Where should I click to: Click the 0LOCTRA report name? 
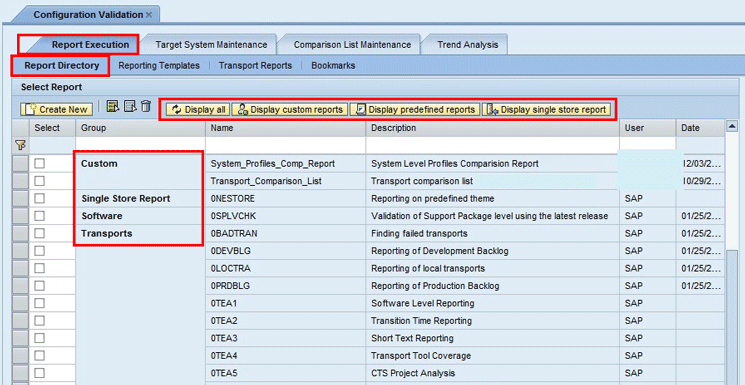(x=230, y=269)
